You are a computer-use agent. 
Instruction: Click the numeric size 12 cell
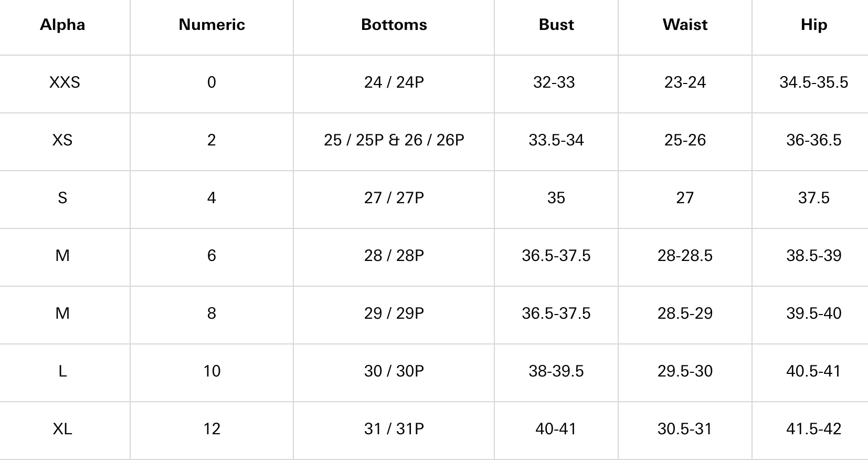211,429
